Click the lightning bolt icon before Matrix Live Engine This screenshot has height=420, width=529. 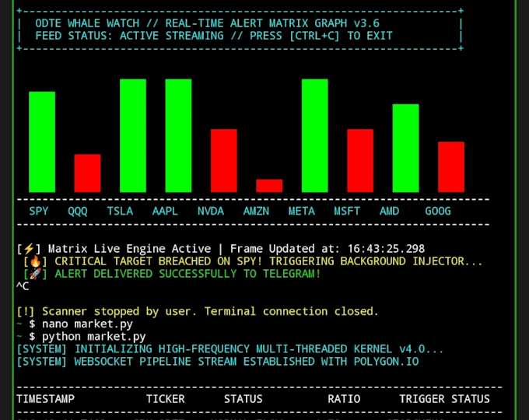29,249
